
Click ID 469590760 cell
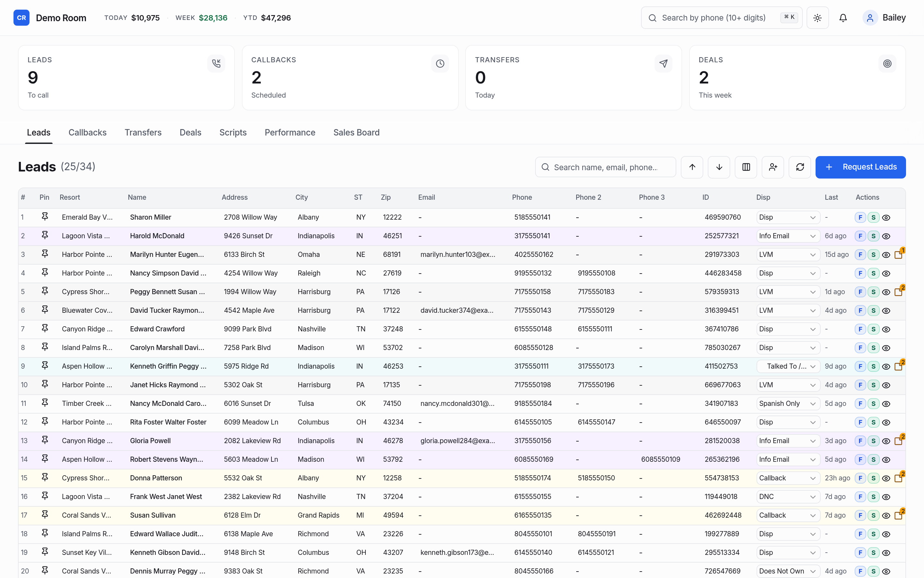point(723,217)
